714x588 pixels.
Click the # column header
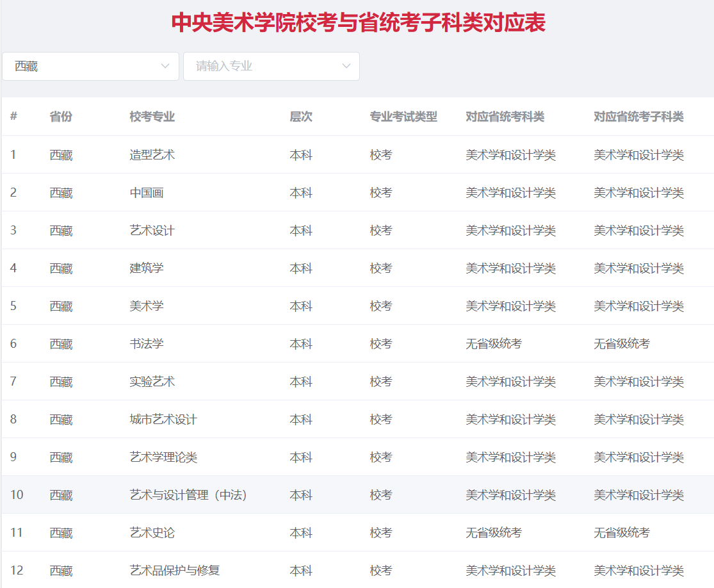click(13, 117)
